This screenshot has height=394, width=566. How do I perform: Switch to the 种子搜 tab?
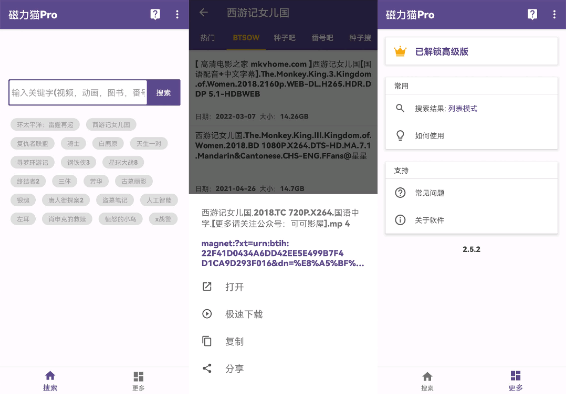[360, 38]
